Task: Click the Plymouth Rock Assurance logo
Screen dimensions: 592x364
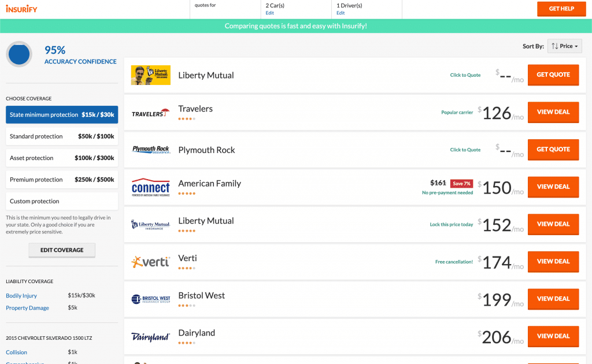Action: (x=151, y=150)
